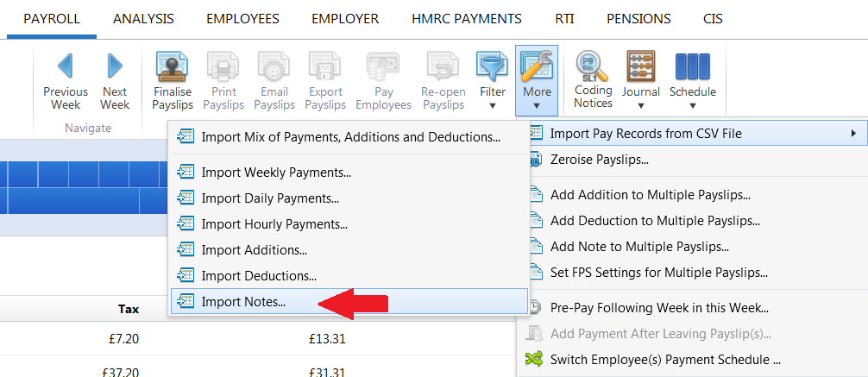
Task: Click the Import Mix of Payments icon
Action: (186, 137)
